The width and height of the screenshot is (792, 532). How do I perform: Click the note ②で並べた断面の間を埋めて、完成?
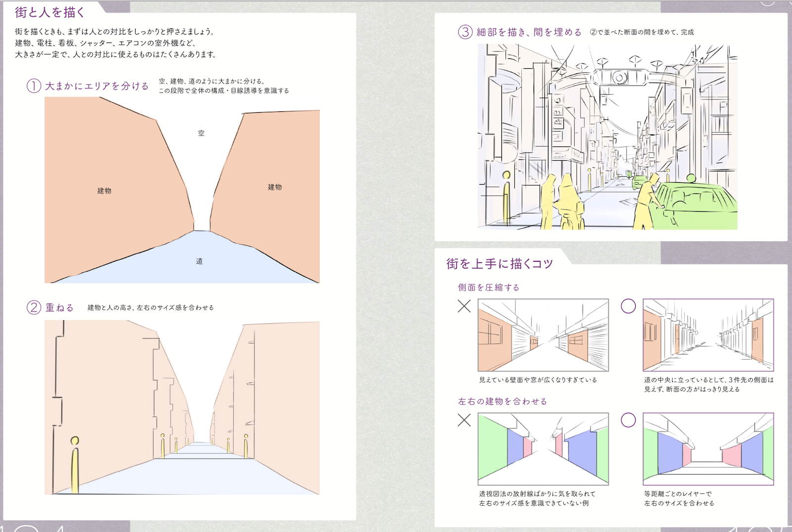(642, 32)
